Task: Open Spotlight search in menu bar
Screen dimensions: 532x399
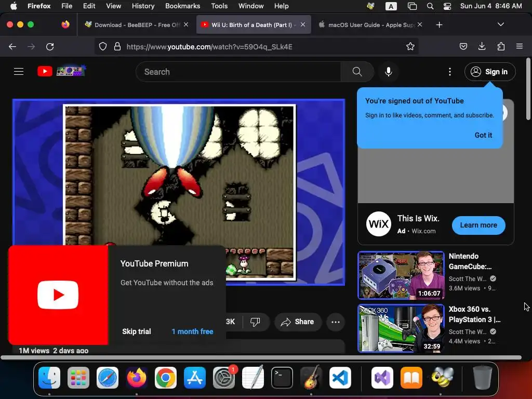Action: (x=430, y=6)
